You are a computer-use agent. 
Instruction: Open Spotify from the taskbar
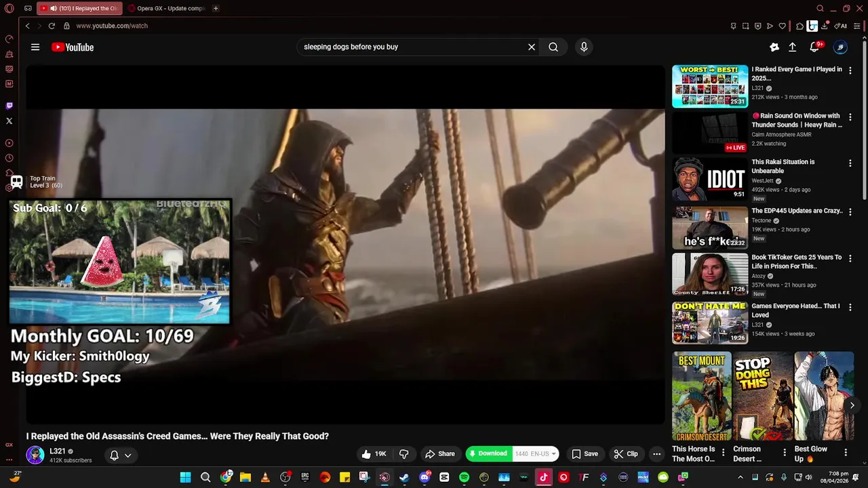(464, 478)
